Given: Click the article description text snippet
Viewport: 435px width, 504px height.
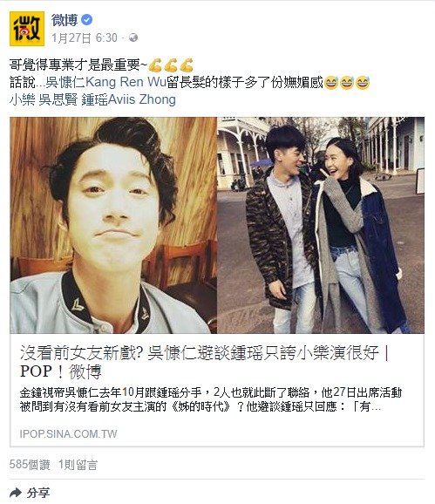Looking at the screenshot, I should pos(211,399).
